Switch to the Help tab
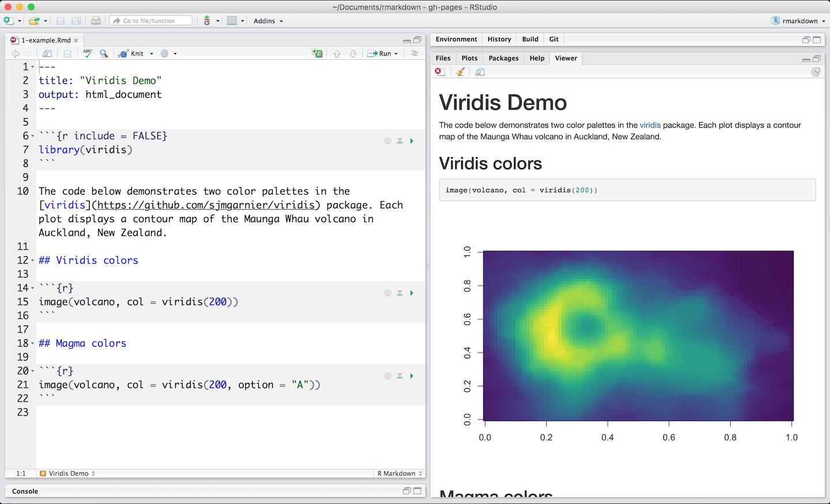This screenshot has height=504, width=830. (x=537, y=58)
